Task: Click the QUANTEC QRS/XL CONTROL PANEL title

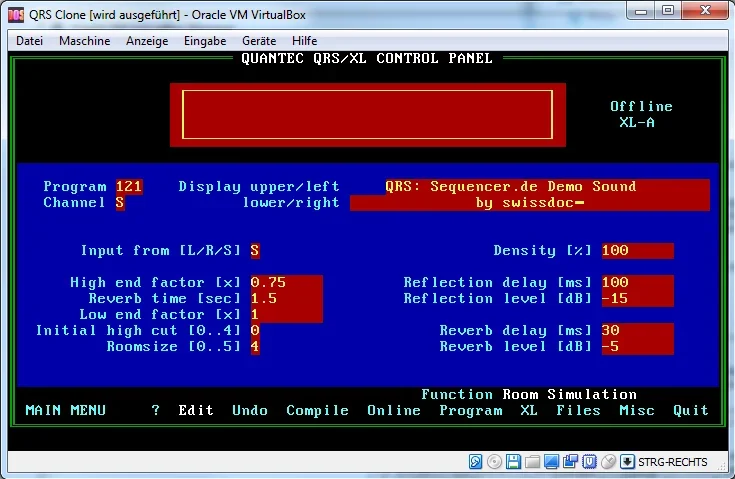Action: click(x=367, y=58)
